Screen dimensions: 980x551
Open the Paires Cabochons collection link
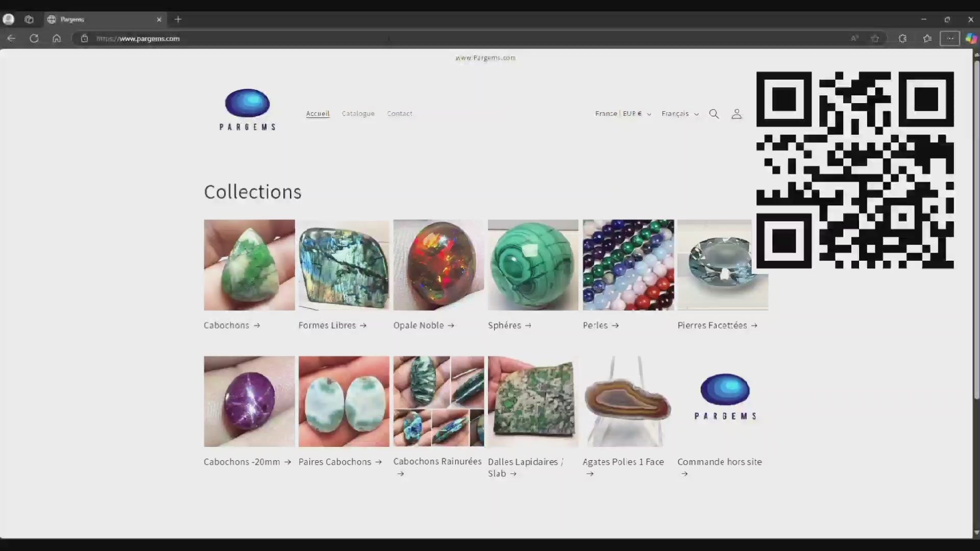click(340, 462)
